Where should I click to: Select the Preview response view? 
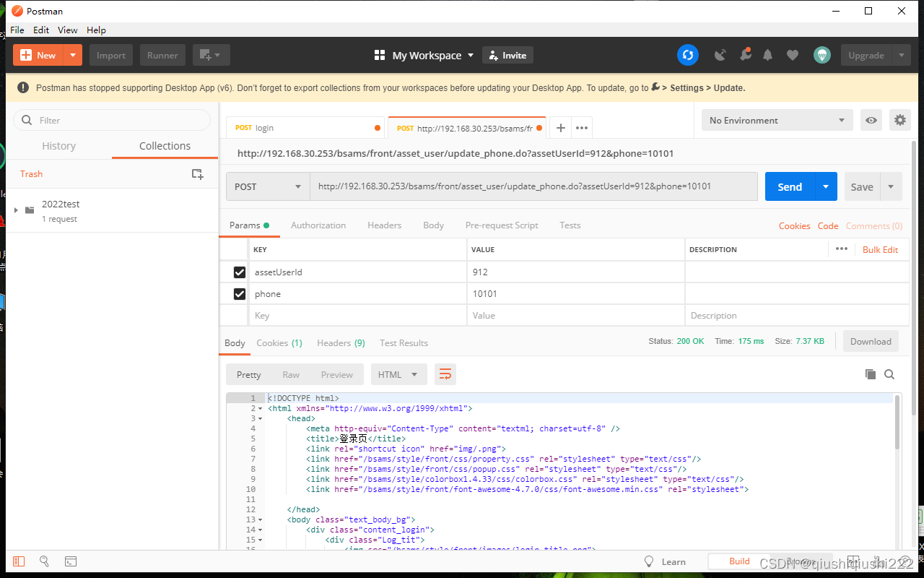pyautogui.click(x=337, y=374)
